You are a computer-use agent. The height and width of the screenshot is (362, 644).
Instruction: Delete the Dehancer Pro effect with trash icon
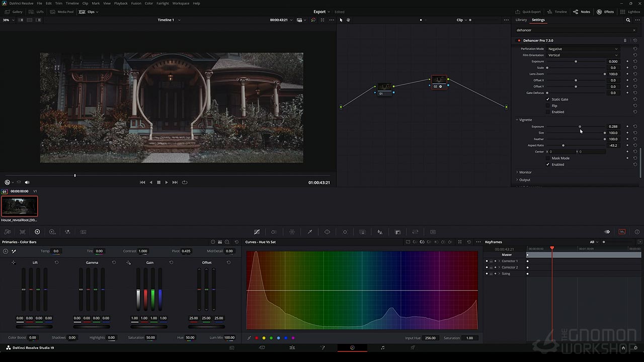point(625,40)
